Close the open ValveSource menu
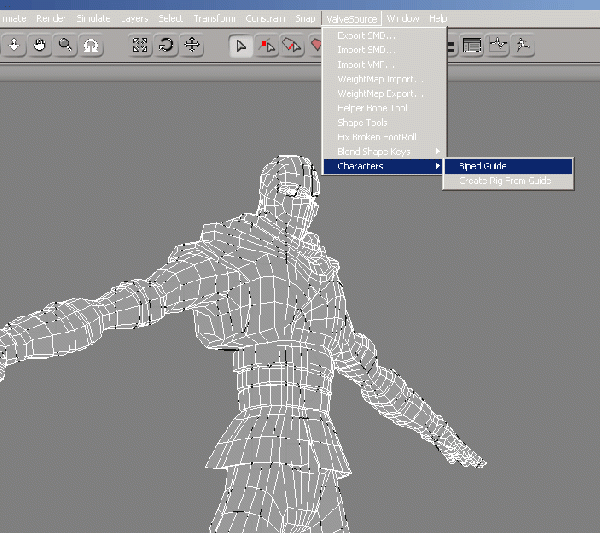600x533 pixels. pos(352,18)
